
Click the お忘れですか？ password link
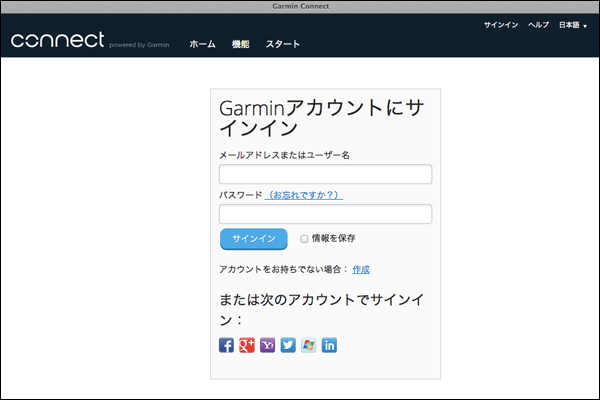303,195
